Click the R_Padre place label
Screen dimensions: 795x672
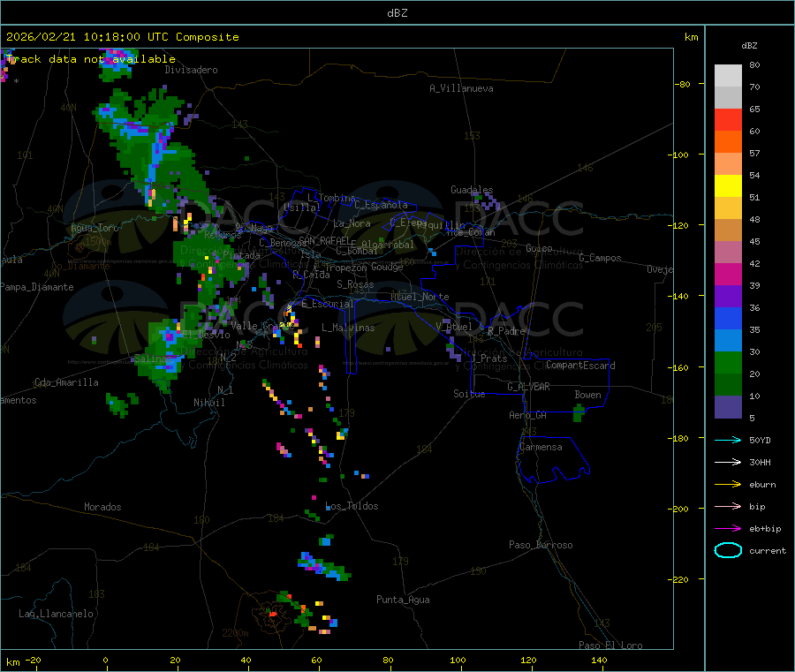point(506,331)
